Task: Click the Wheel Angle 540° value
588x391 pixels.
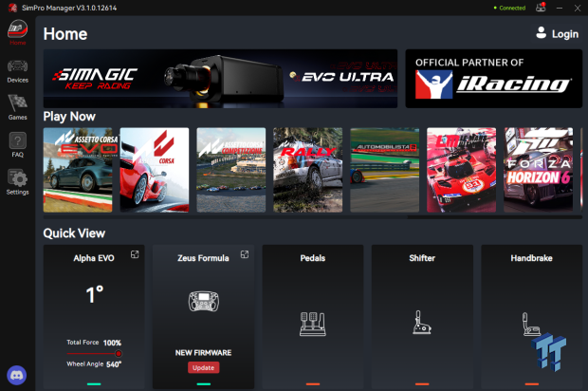Action: point(114,364)
